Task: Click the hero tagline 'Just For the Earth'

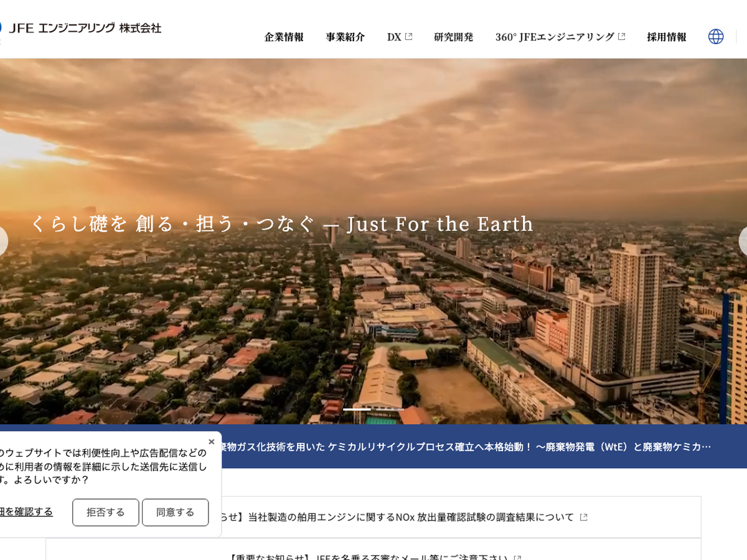Action: [439, 224]
